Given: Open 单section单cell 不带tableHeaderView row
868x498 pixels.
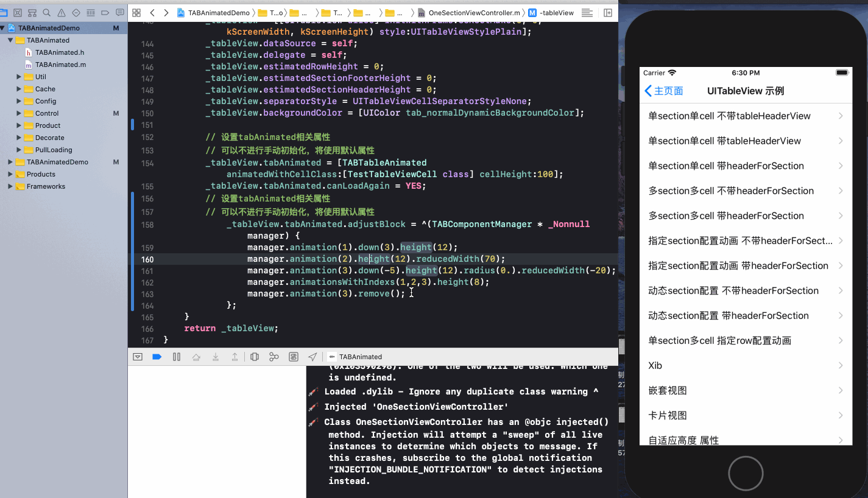Looking at the screenshot, I should [746, 116].
